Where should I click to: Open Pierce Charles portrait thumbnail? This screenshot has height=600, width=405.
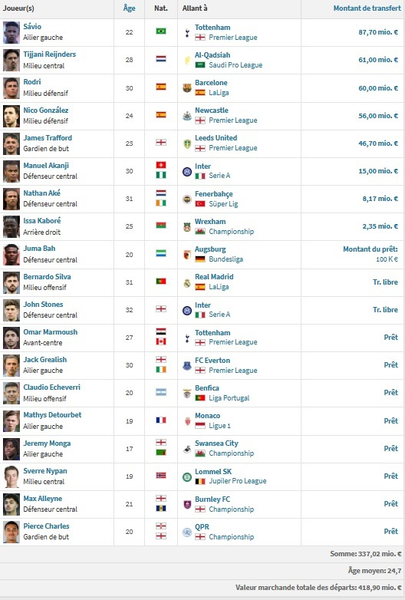[11, 532]
